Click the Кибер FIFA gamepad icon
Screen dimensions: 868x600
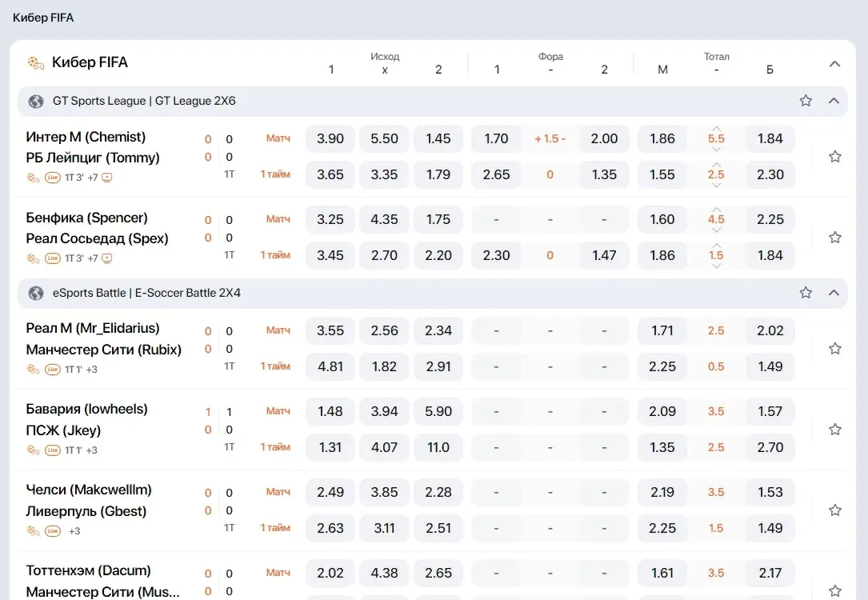click(35, 62)
